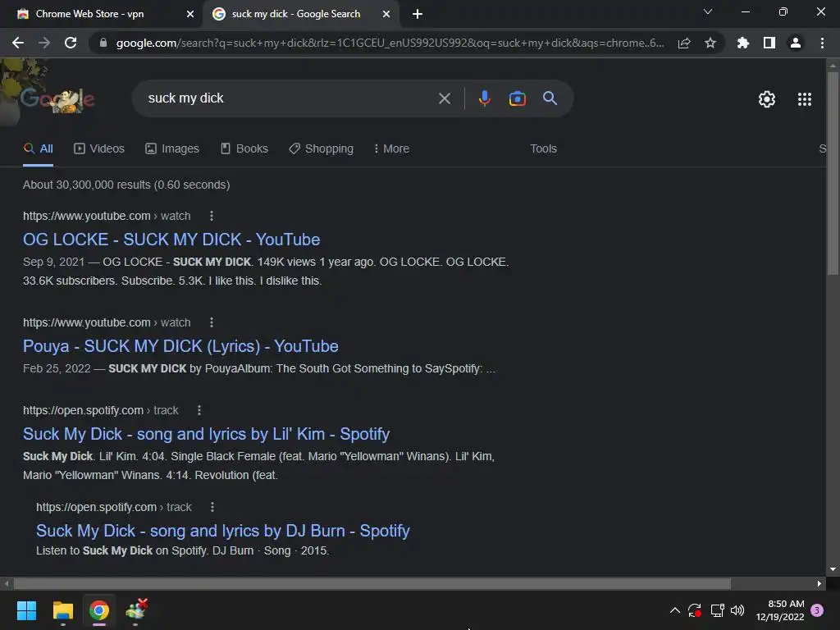Click the address bar URL
This screenshot has height=630, width=840.
(390, 43)
